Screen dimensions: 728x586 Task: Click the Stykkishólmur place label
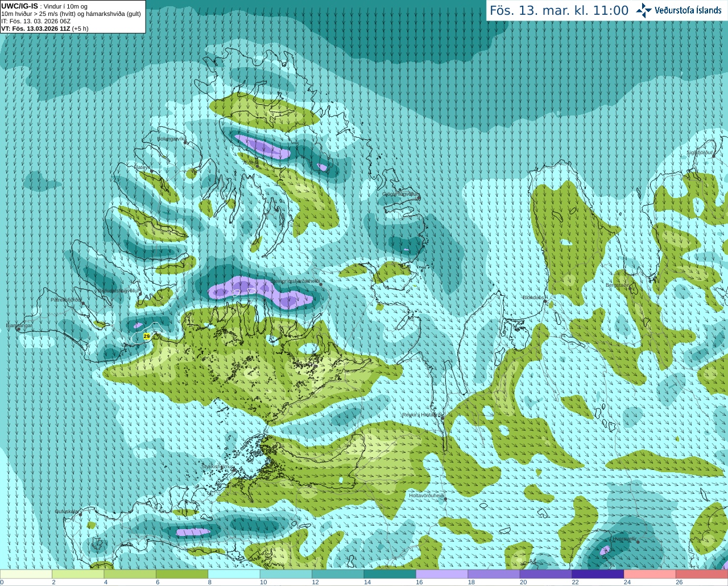pyautogui.click(x=218, y=467)
